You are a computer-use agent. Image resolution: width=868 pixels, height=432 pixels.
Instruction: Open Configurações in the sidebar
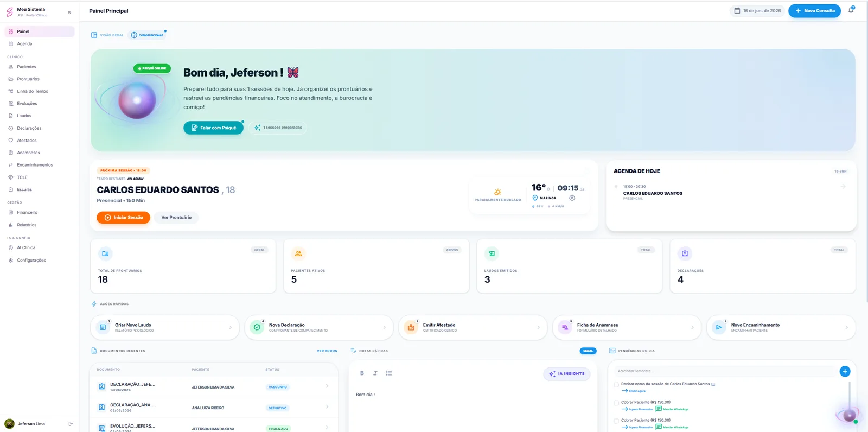40,260
